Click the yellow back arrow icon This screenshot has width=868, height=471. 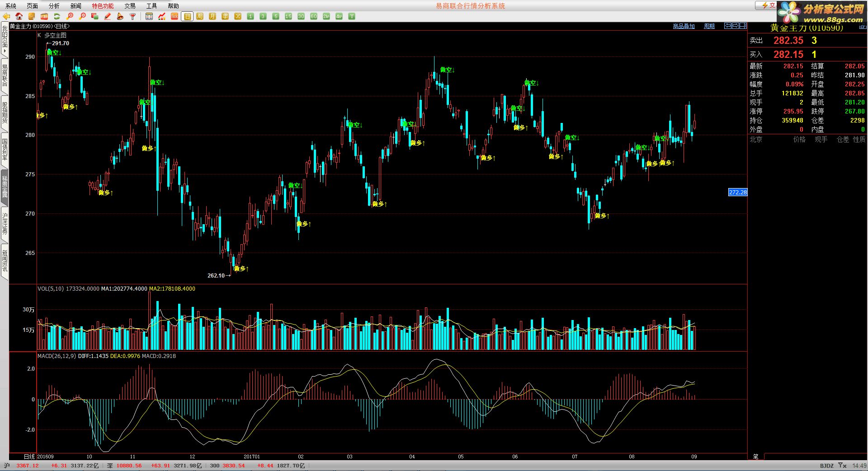pyautogui.click(x=6, y=16)
